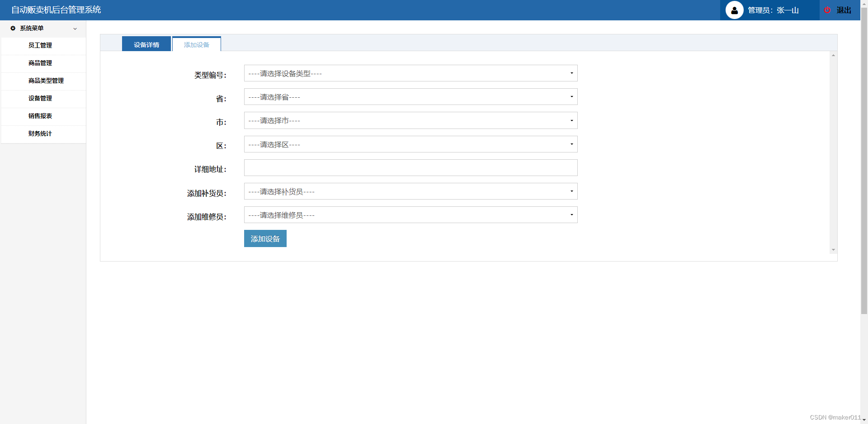Click the 详细地址 field label
This screenshot has height=424, width=868.
click(211, 169)
